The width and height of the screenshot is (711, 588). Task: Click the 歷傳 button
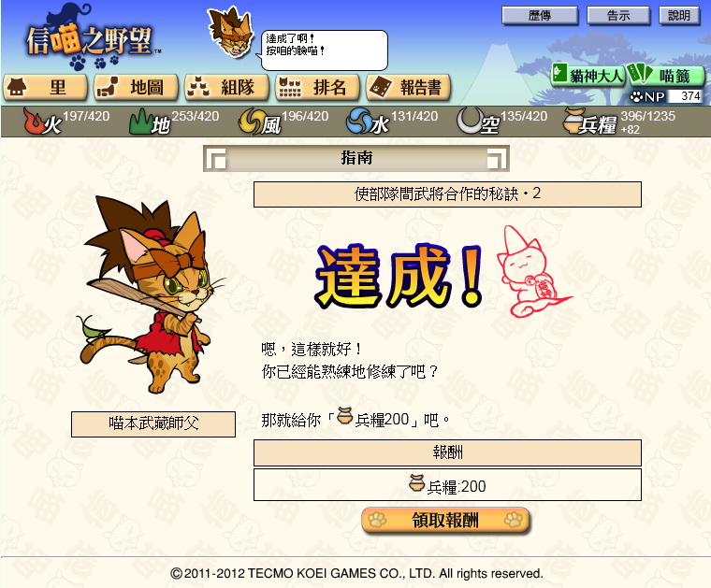click(540, 16)
